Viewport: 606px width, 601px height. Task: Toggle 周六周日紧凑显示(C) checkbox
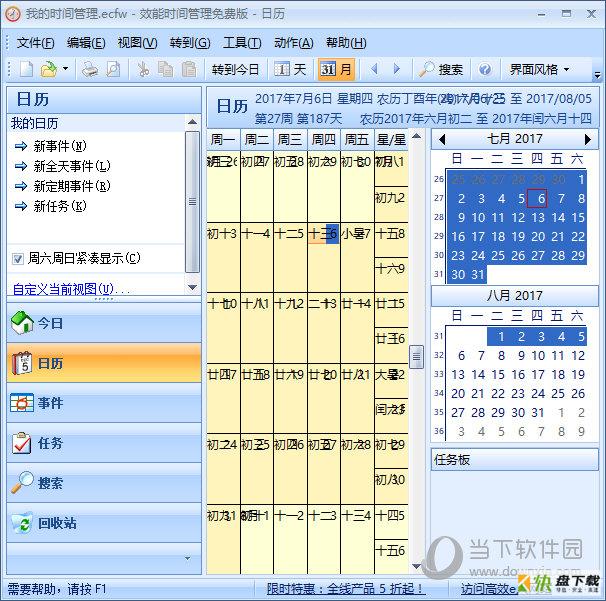(x=18, y=259)
